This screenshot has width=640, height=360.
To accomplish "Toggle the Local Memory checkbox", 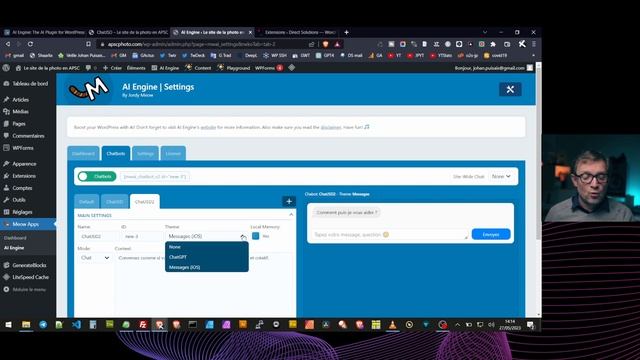I will (256, 236).
